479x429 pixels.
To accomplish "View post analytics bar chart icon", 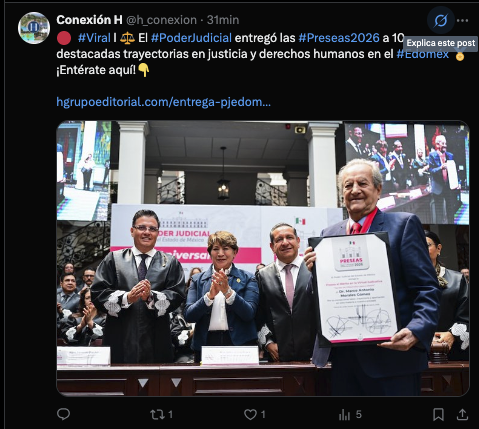I will tap(345, 415).
